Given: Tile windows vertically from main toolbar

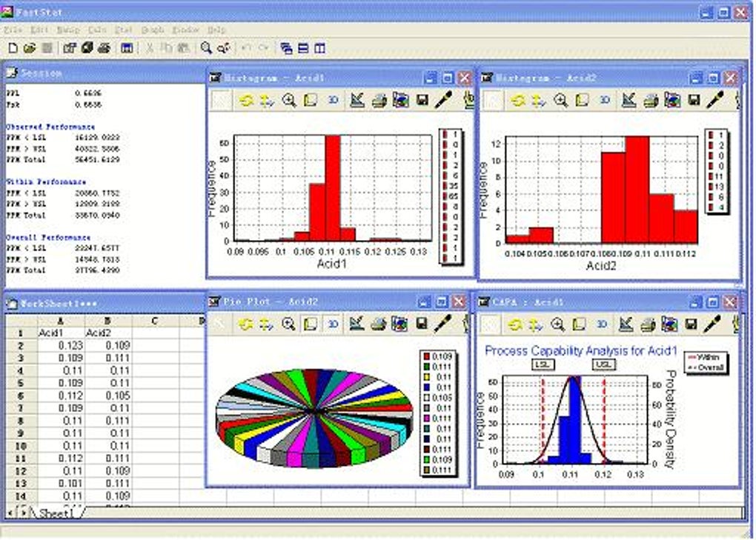Looking at the screenshot, I should 319,48.
